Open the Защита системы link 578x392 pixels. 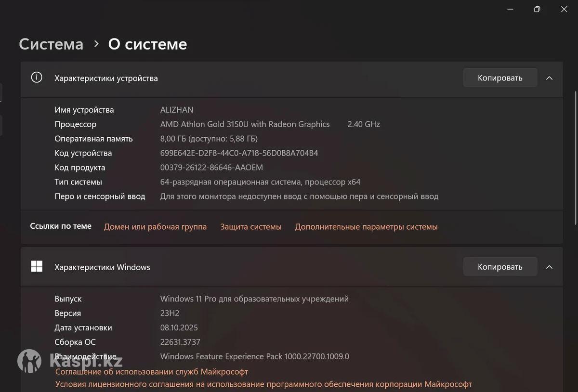(250, 227)
